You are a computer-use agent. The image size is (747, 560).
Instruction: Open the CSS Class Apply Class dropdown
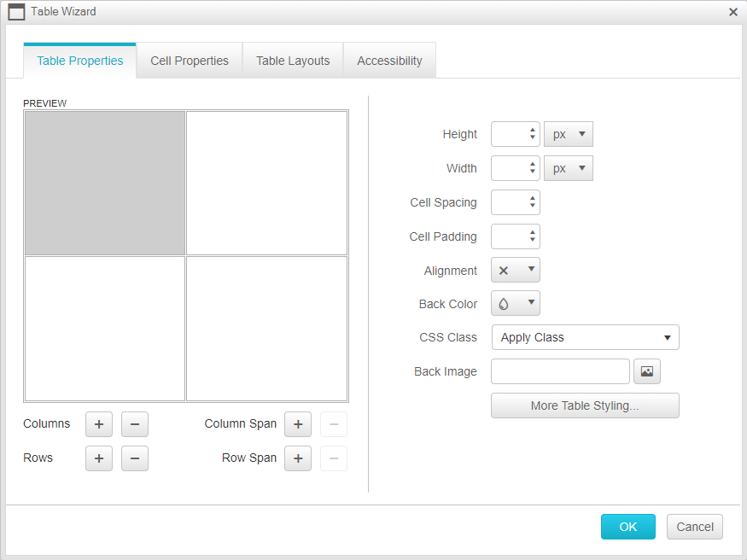point(585,337)
